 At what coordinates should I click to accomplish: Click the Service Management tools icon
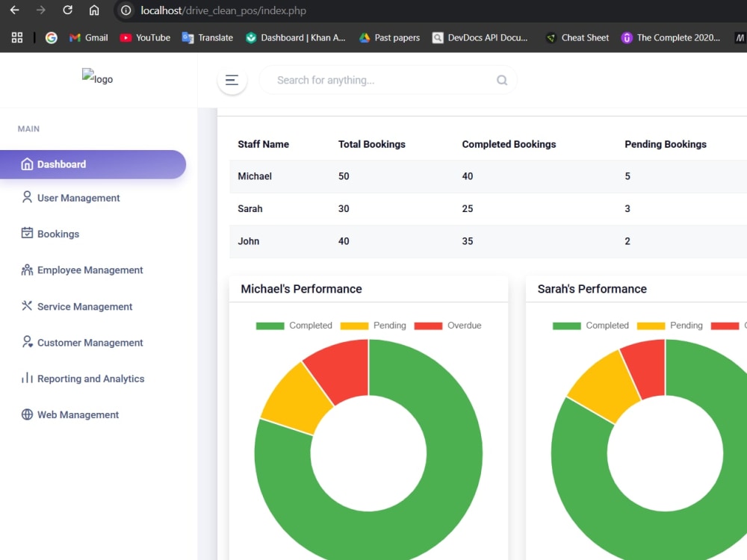[27, 305]
